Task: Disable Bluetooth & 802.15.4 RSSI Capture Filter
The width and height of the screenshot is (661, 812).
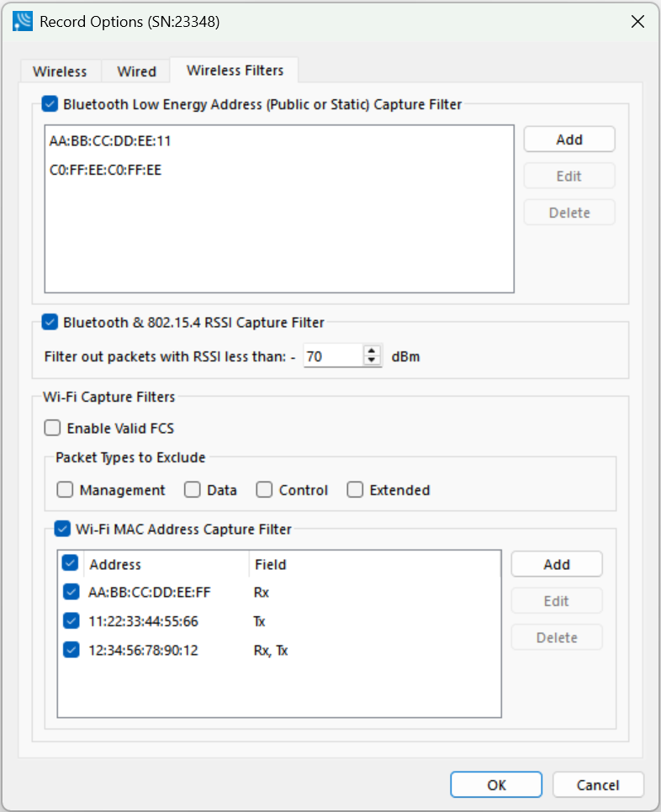Action: [50, 322]
